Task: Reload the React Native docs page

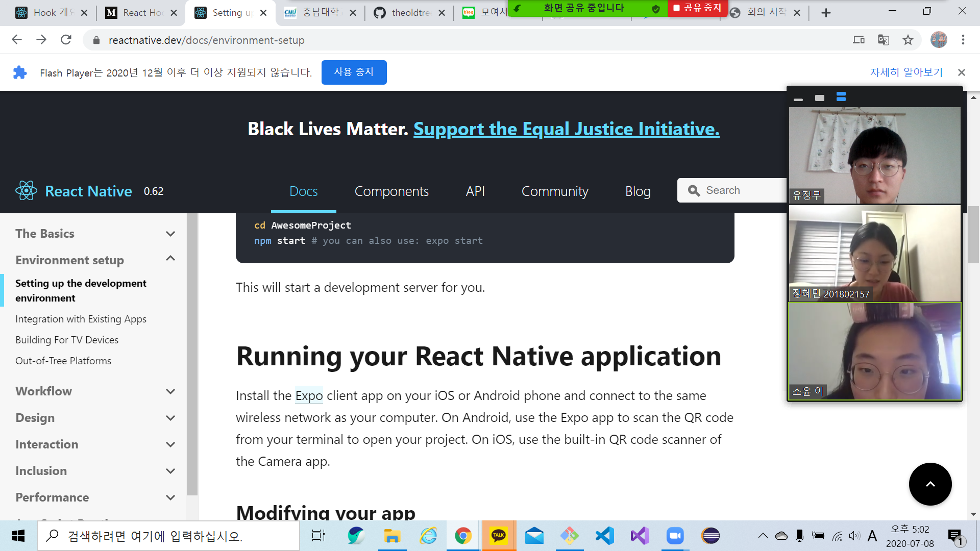Action: (x=66, y=40)
